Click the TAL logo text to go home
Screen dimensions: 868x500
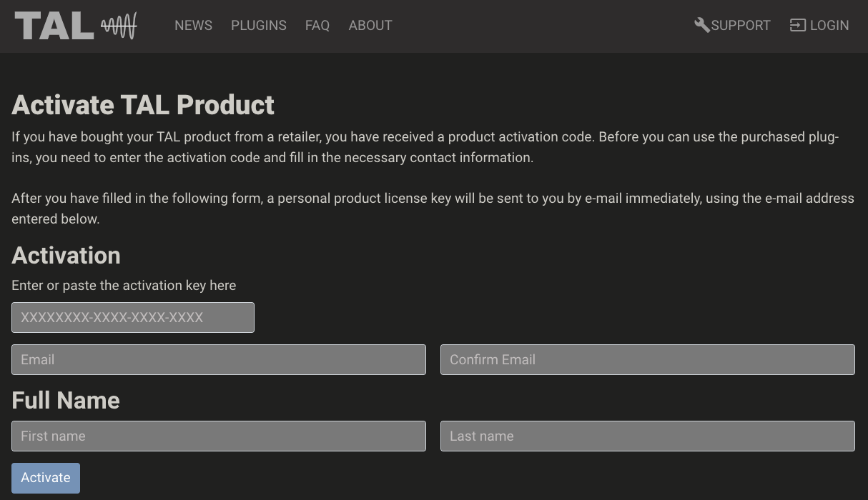[52, 25]
